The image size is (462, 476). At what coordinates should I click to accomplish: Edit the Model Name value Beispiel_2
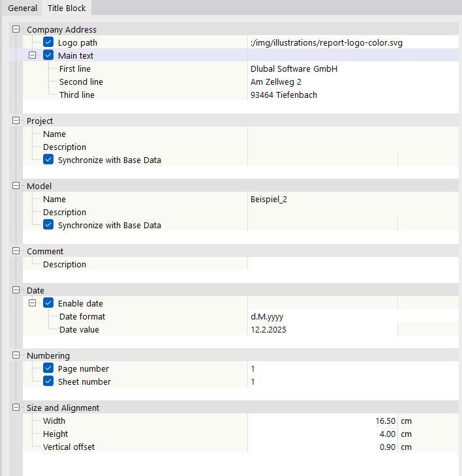coord(352,199)
